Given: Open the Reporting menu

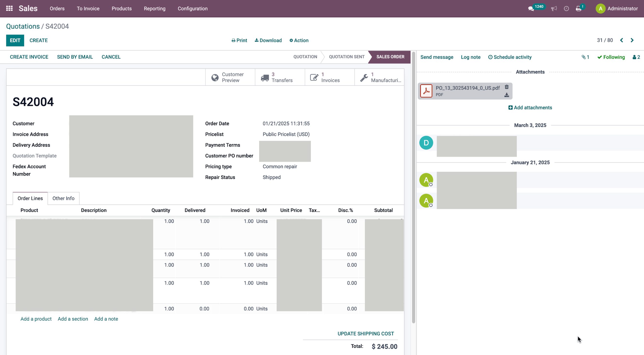Looking at the screenshot, I should pos(155,9).
